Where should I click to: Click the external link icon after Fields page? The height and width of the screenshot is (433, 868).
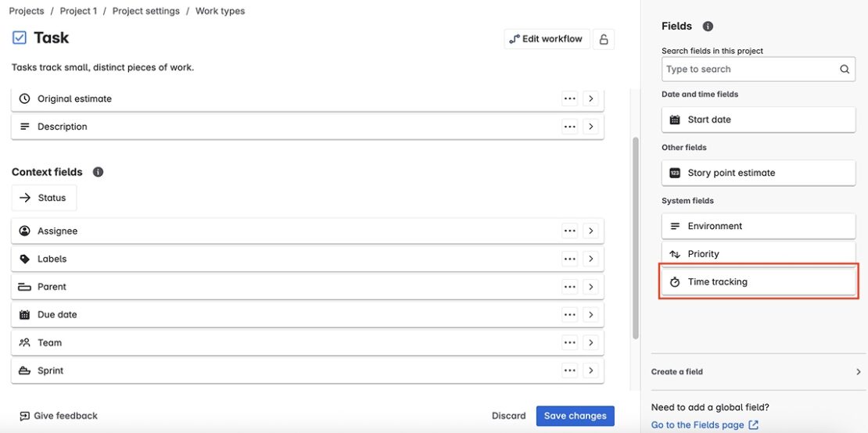tap(753, 424)
